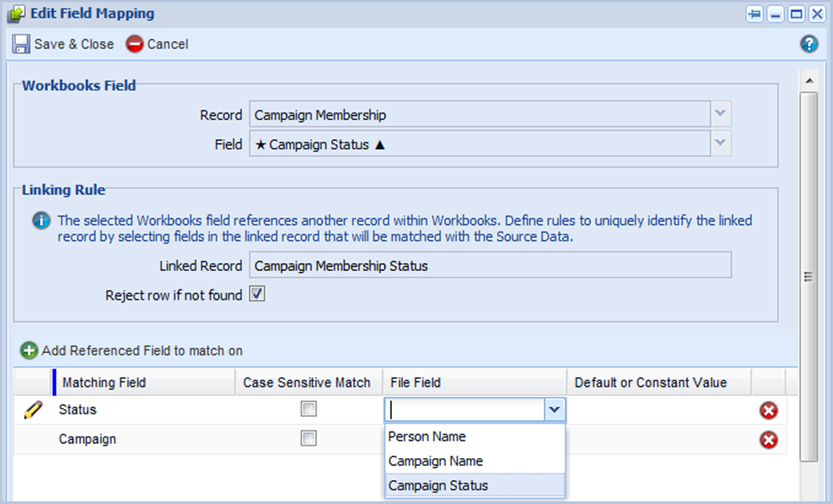Remove the Status row with red X icon
Image resolution: width=833 pixels, height=504 pixels.
tap(768, 410)
